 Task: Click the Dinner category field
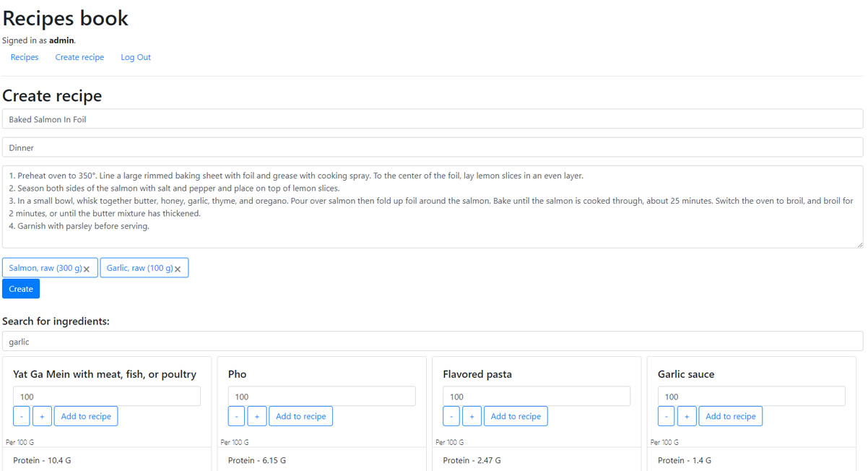[x=433, y=147]
